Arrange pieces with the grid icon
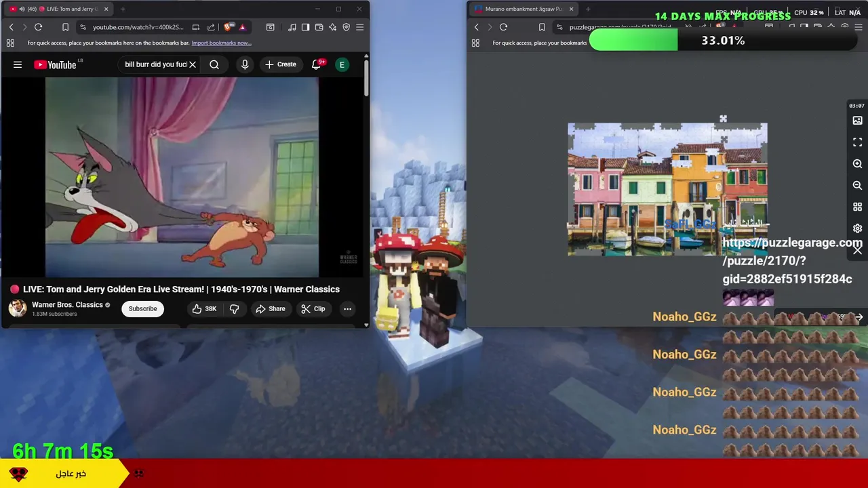868x488 pixels. [857, 207]
